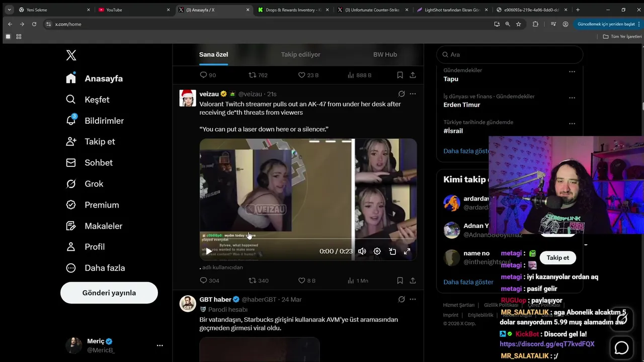644x362 pixels.
Task: Open Profil page
Action: pyautogui.click(x=86, y=247)
